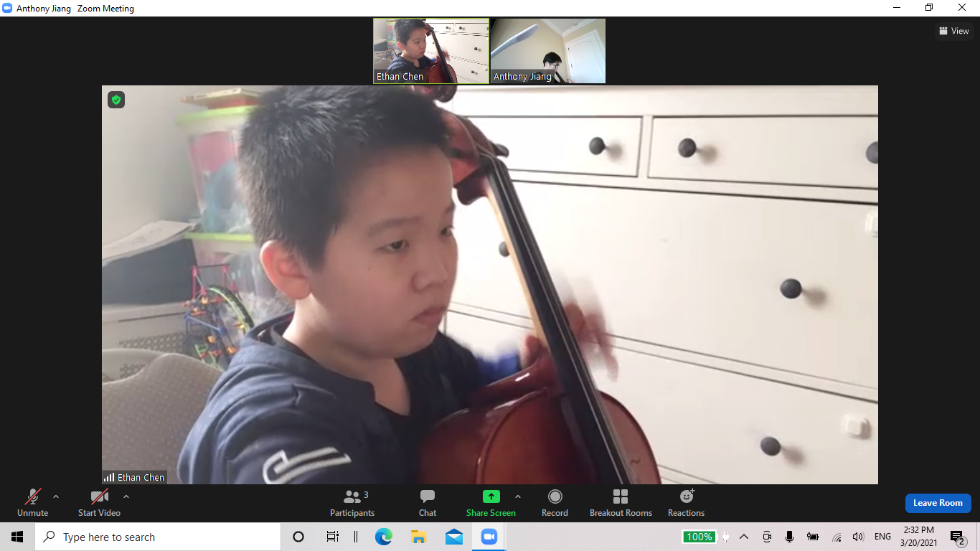Open Reactions menu
The width and height of the screenshot is (980, 551).
click(686, 502)
